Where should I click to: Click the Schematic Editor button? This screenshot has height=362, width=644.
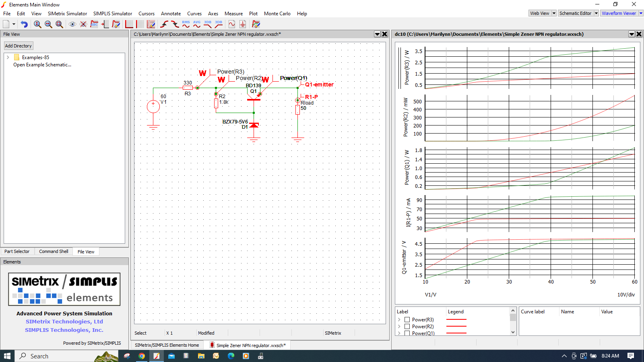click(x=576, y=13)
